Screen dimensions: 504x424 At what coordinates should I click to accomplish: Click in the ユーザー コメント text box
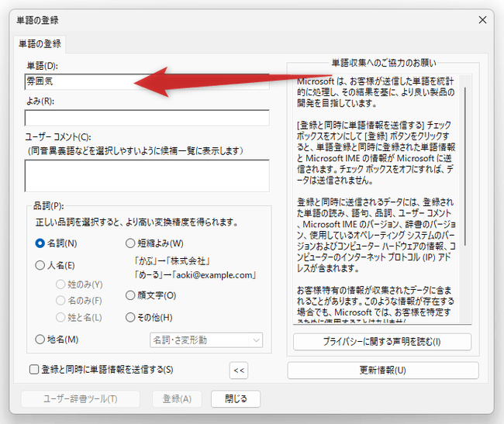click(147, 176)
